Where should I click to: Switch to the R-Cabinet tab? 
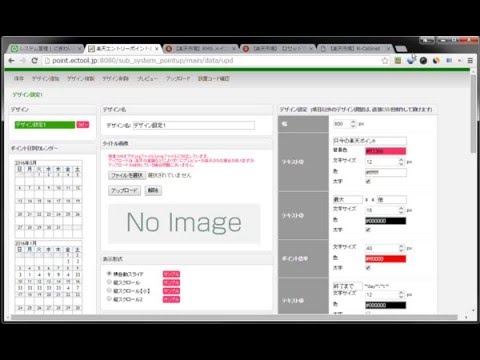[x=354, y=49]
